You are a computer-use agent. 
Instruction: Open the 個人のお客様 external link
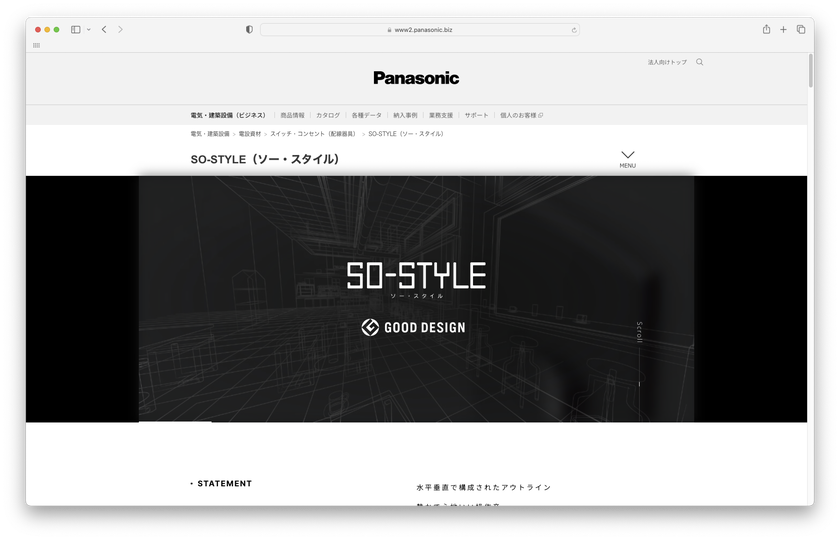click(x=521, y=115)
